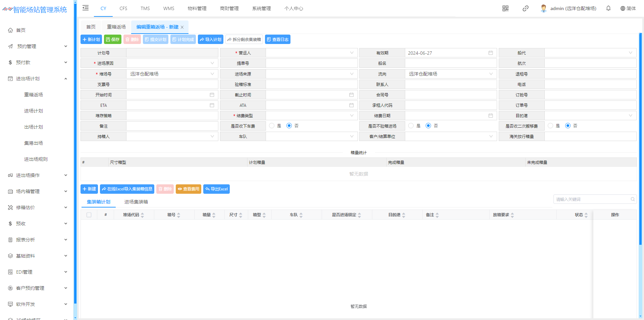Click the 导出Excel button
Screen dimensions: 644x320
216,189
